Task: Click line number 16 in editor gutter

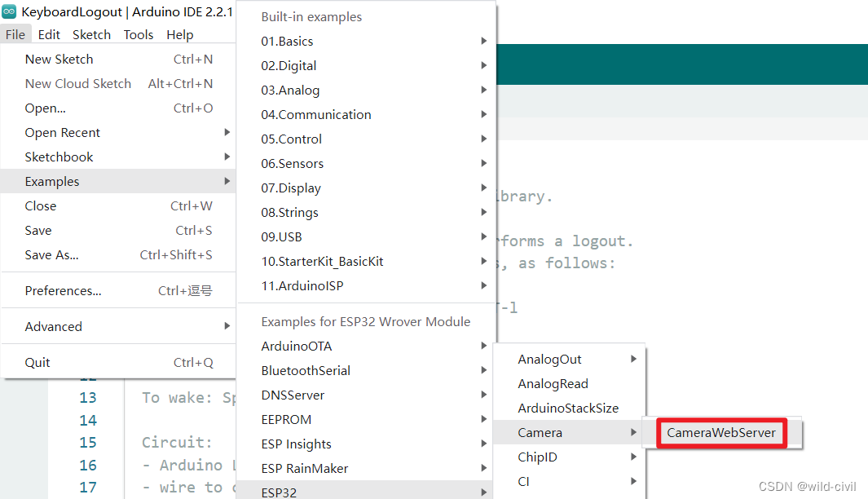Action: point(87,466)
